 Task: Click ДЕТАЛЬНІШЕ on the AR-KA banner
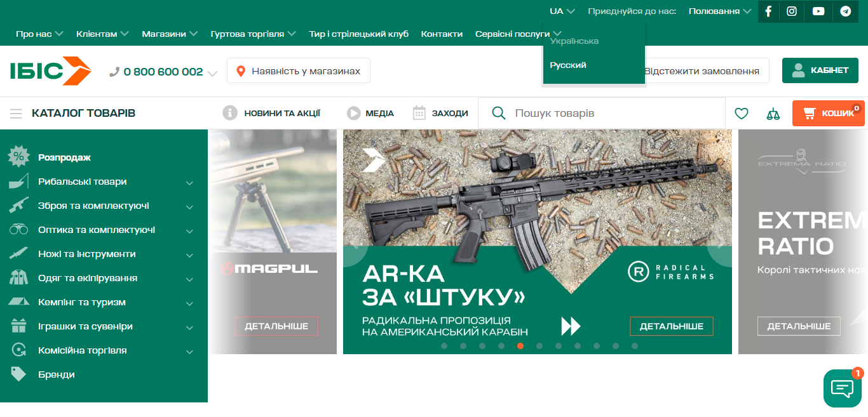click(x=672, y=326)
